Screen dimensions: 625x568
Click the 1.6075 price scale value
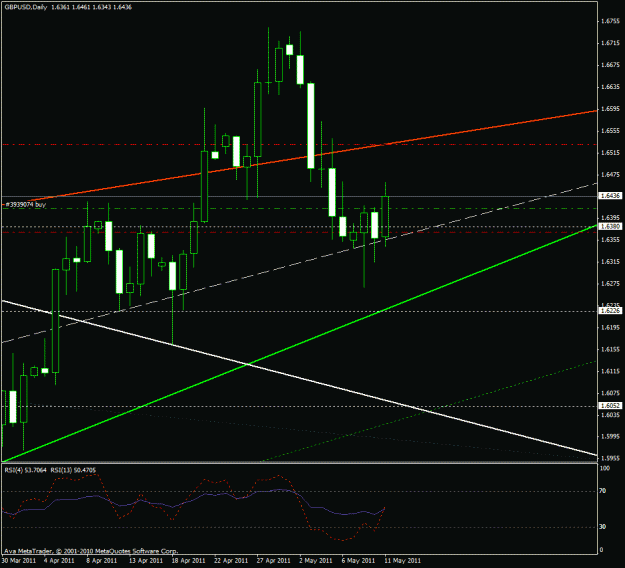[611, 393]
